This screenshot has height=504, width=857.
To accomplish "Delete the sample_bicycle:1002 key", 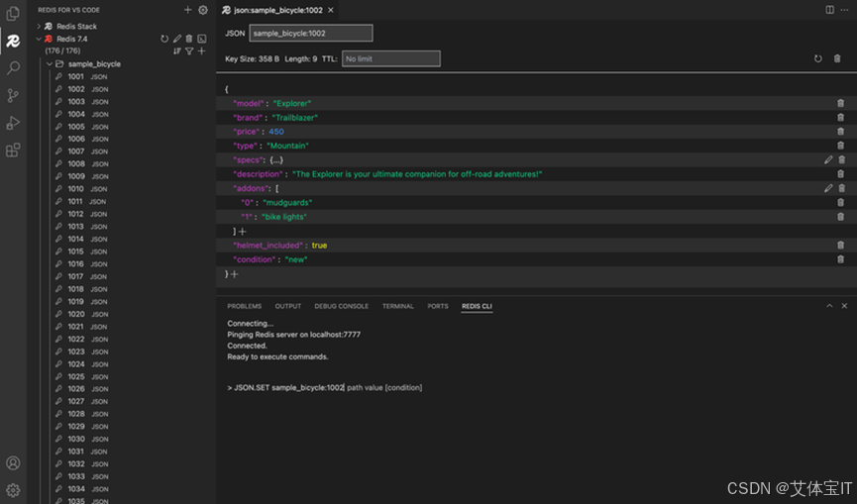I will point(837,58).
